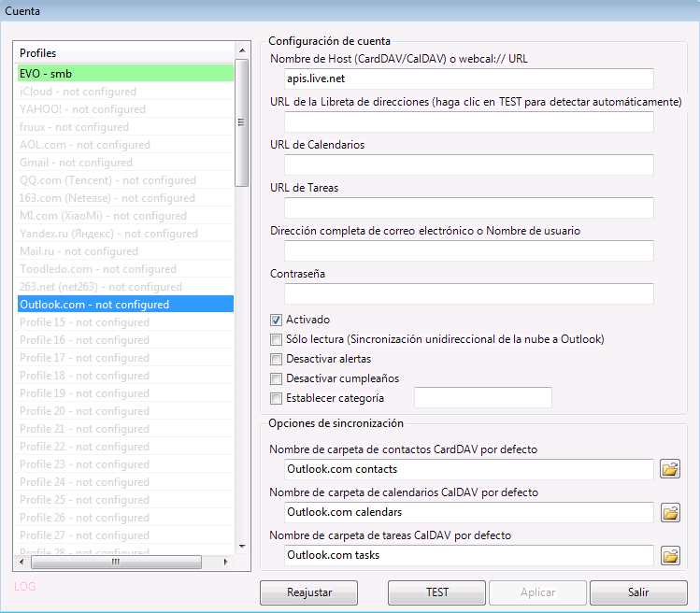Exit with the Salir button
This screenshot has height=613, width=700.
[x=638, y=592]
